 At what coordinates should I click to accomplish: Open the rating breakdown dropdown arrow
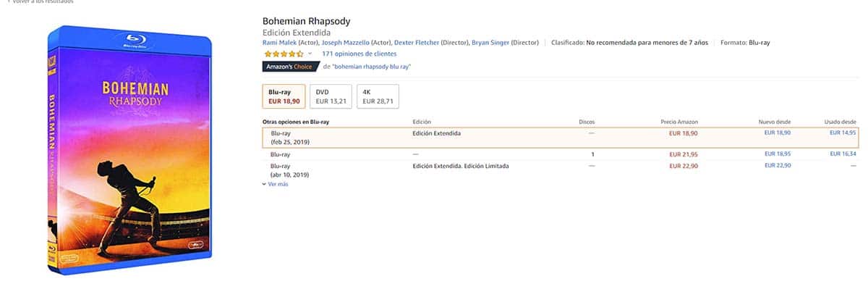310,54
